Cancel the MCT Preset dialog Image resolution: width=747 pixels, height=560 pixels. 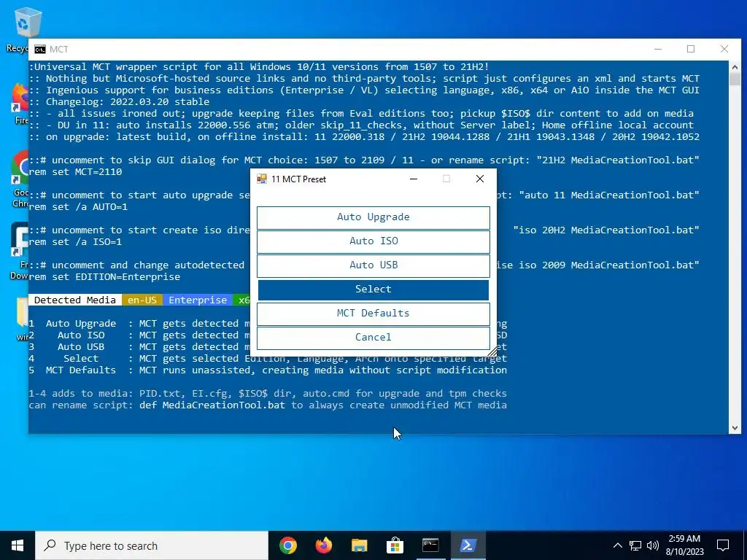[373, 338]
